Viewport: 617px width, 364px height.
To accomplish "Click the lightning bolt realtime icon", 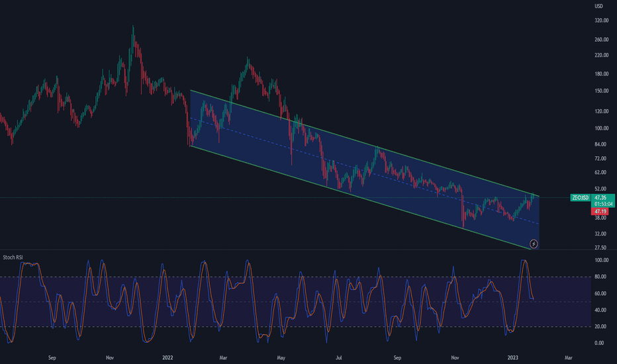I will 534,244.
